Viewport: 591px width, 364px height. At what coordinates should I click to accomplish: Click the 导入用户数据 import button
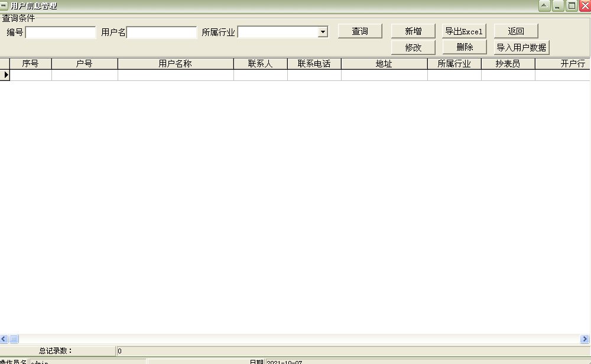[522, 47]
